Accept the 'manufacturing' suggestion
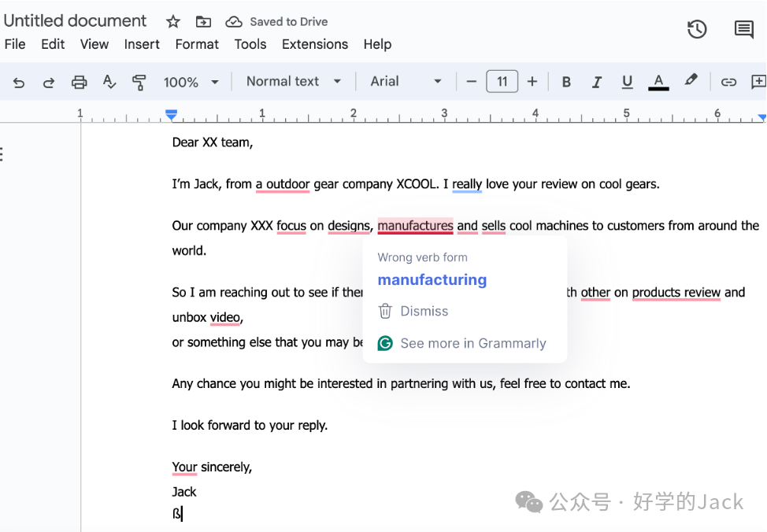 (432, 280)
